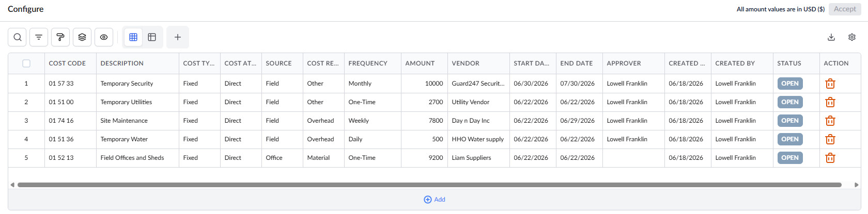Toggle the eye column visibility icon

(104, 37)
